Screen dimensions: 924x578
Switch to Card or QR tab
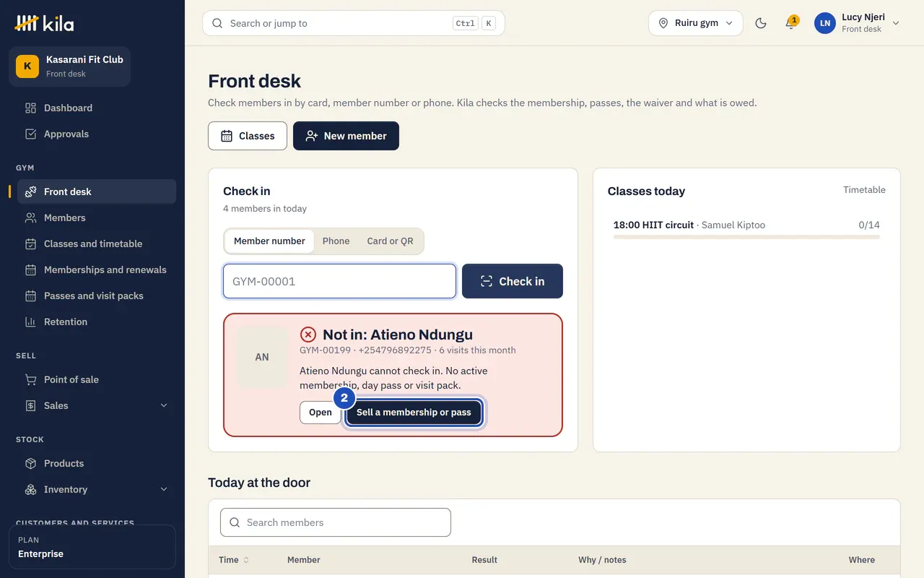point(390,241)
